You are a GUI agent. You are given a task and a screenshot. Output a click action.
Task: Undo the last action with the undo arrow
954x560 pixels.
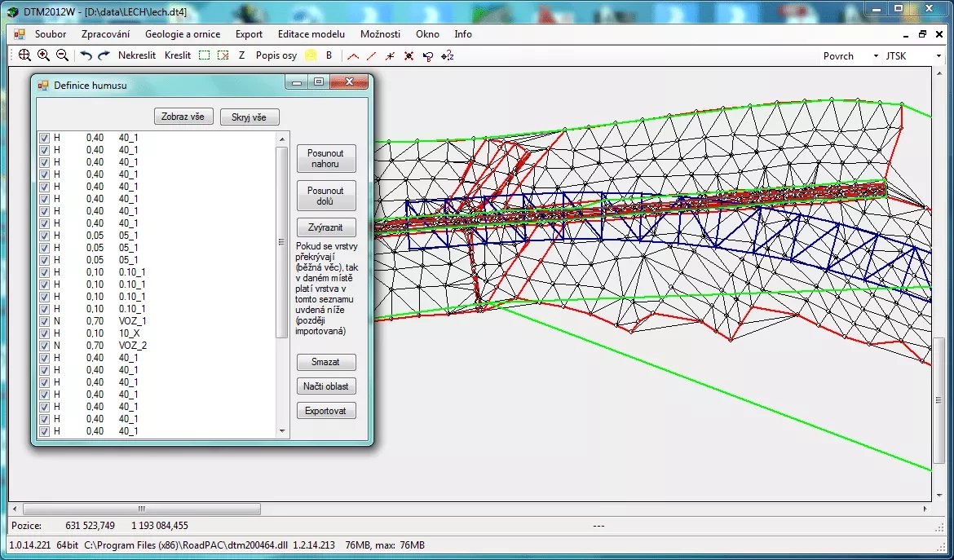[86, 55]
